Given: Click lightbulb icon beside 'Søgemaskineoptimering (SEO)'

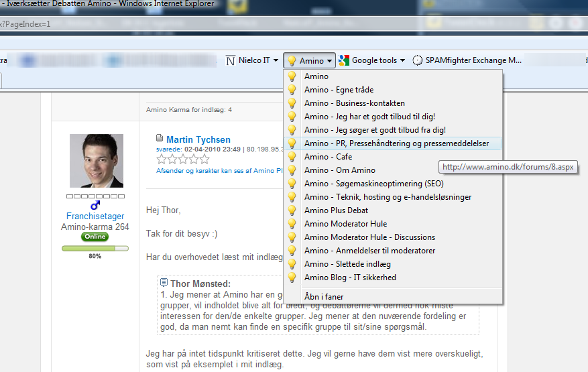Looking at the screenshot, I should (292, 184).
